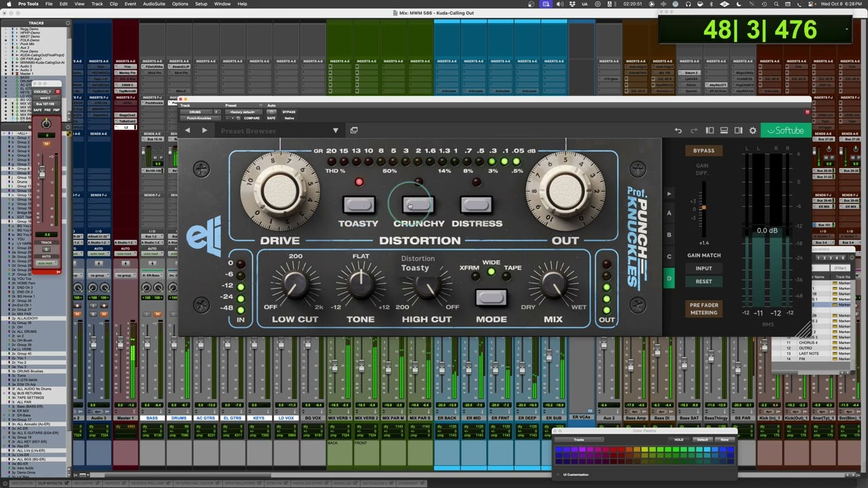
Task: Open Softube plugin settings gear
Action: (753, 130)
